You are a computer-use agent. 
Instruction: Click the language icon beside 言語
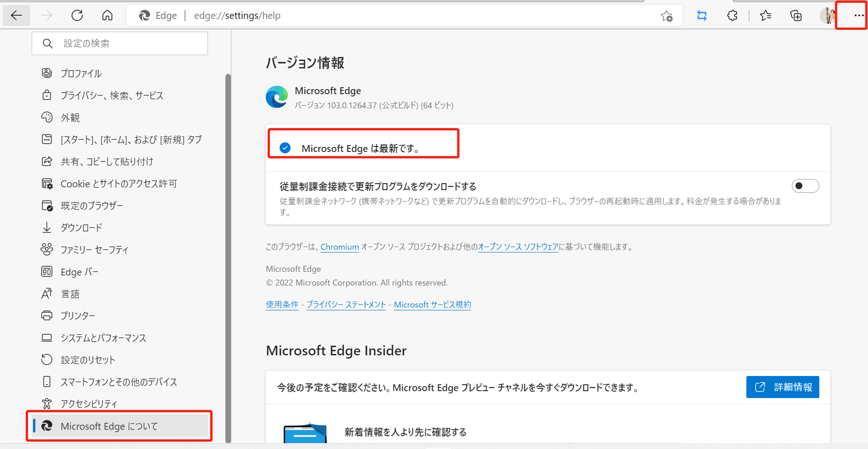tap(47, 293)
